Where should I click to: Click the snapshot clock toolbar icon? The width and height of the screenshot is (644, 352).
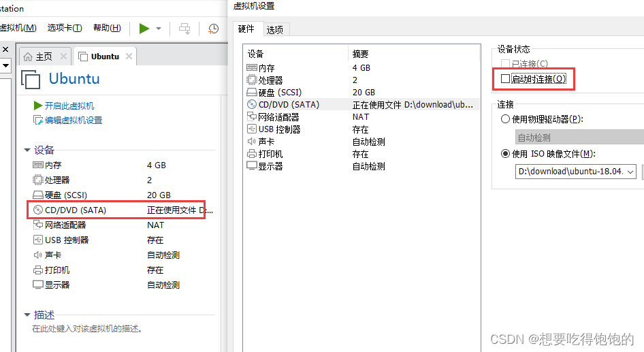(214, 29)
